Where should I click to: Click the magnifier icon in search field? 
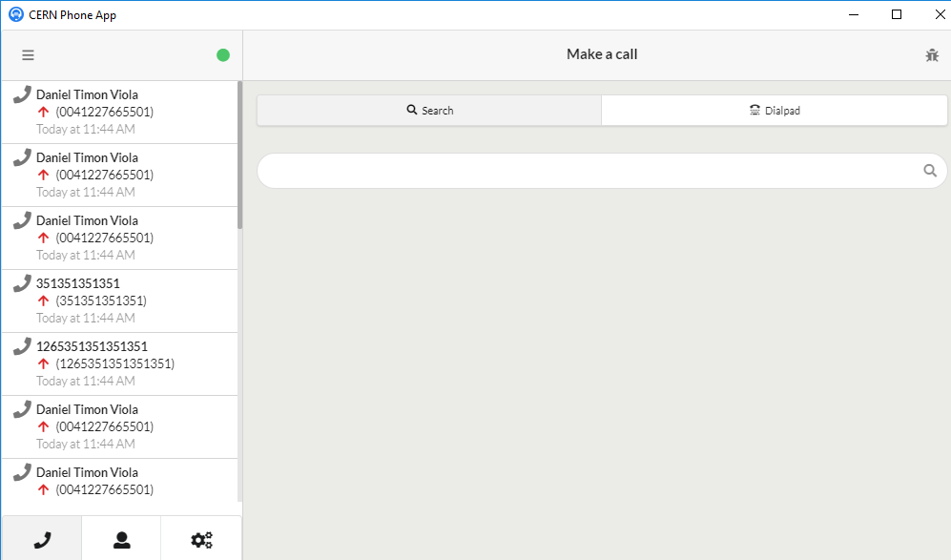pyautogui.click(x=930, y=171)
